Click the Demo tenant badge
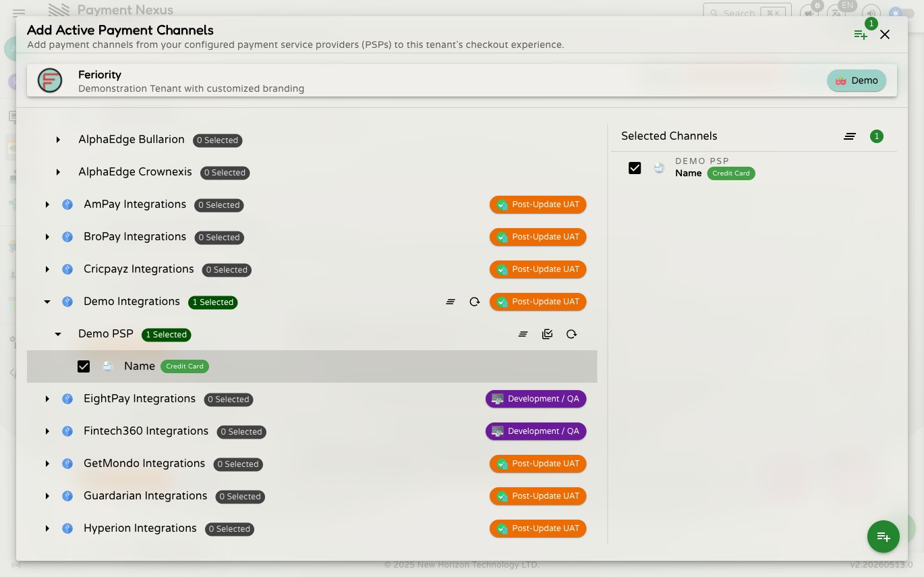The image size is (924, 577). (x=857, y=81)
